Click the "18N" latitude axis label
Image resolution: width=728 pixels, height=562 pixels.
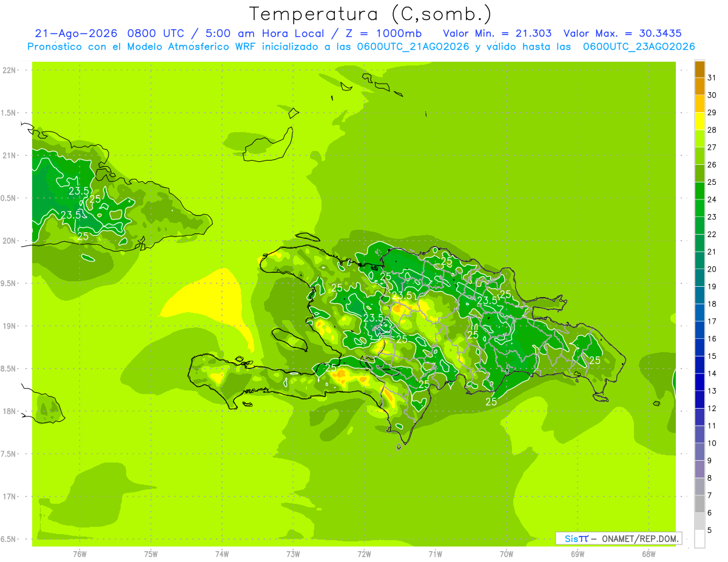[x=9, y=411]
